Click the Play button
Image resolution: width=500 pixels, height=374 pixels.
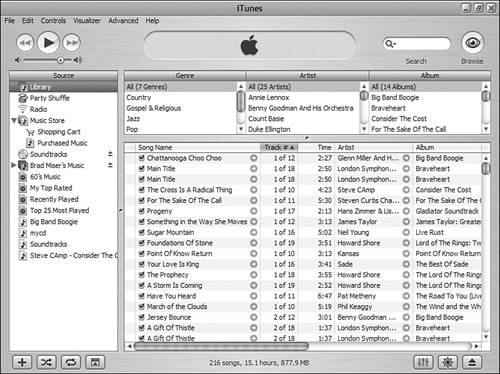point(48,43)
